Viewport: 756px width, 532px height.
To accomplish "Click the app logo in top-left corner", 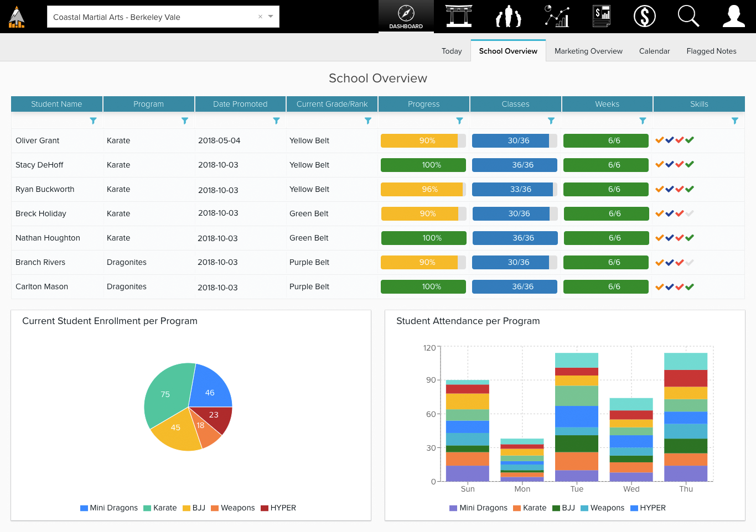I will pyautogui.click(x=17, y=17).
